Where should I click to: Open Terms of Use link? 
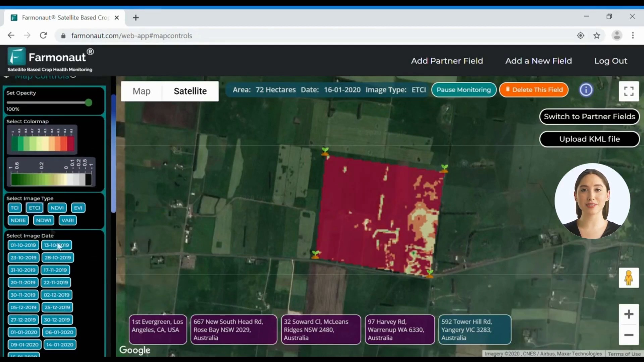(624, 354)
